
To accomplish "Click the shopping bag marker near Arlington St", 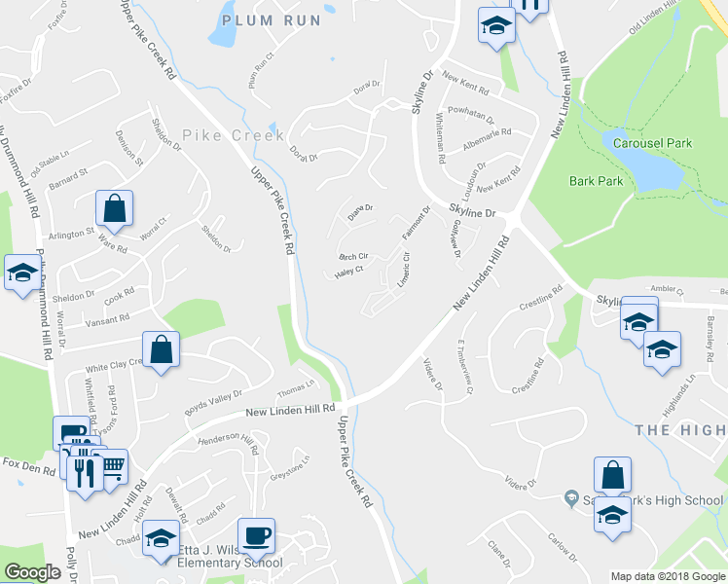I will pos(114,209).
